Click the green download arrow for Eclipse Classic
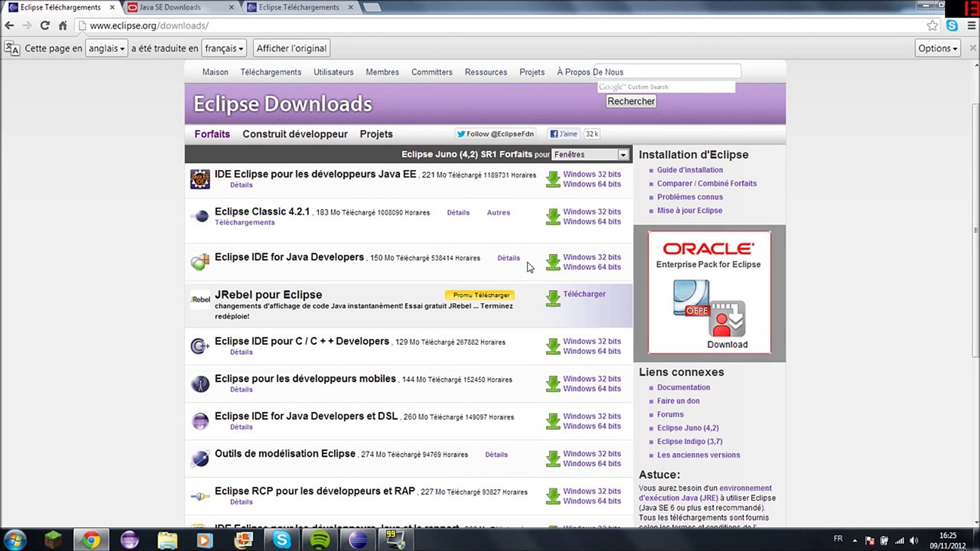The image size is (980, 551). [553, 216]
